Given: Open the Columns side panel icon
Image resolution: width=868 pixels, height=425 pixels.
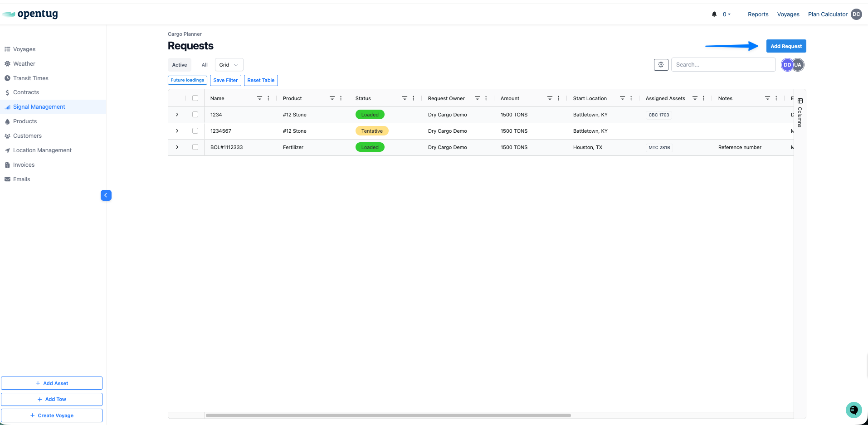Looking at the screenshot, I should 800,101.
